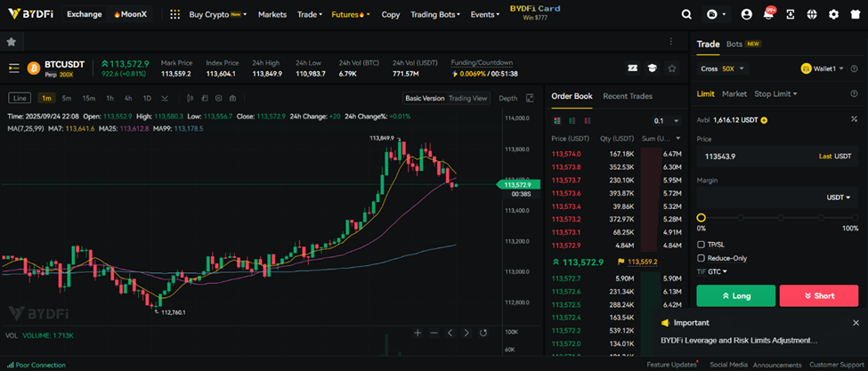The height and width of the screenshot is (371, 868).
Task: Click the margin percentage slider handle
Action: 702,217
